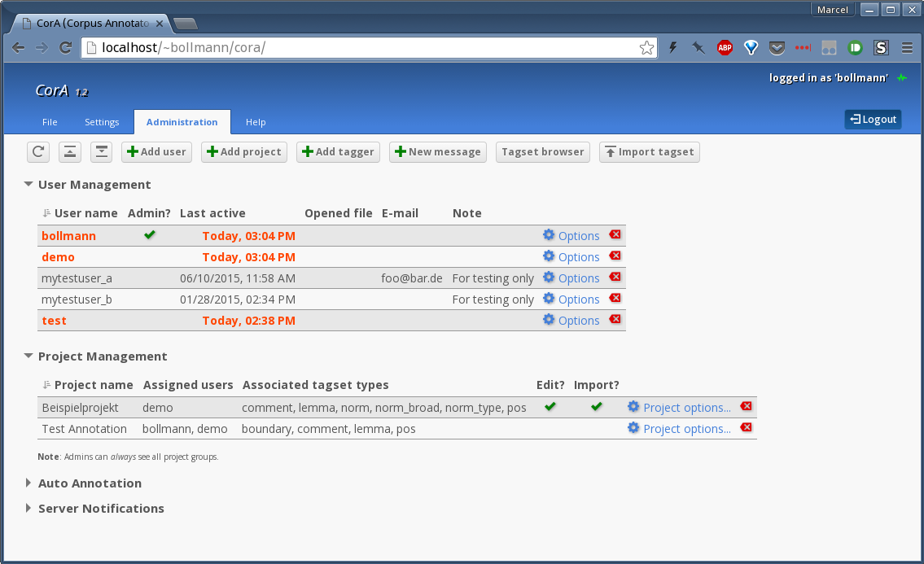
Task: Expand the Auto Annotation section
Action: click(x=29, y=483)
